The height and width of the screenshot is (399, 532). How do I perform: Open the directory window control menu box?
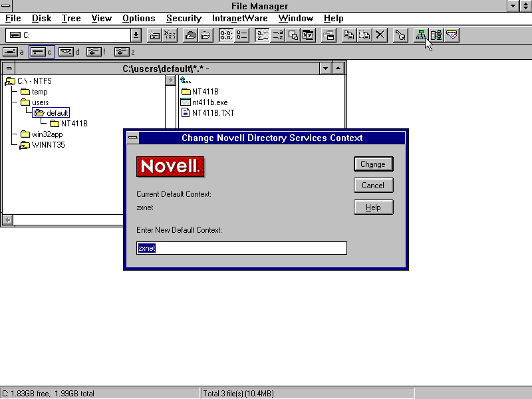pyautogui.click(x=9, y=68)
